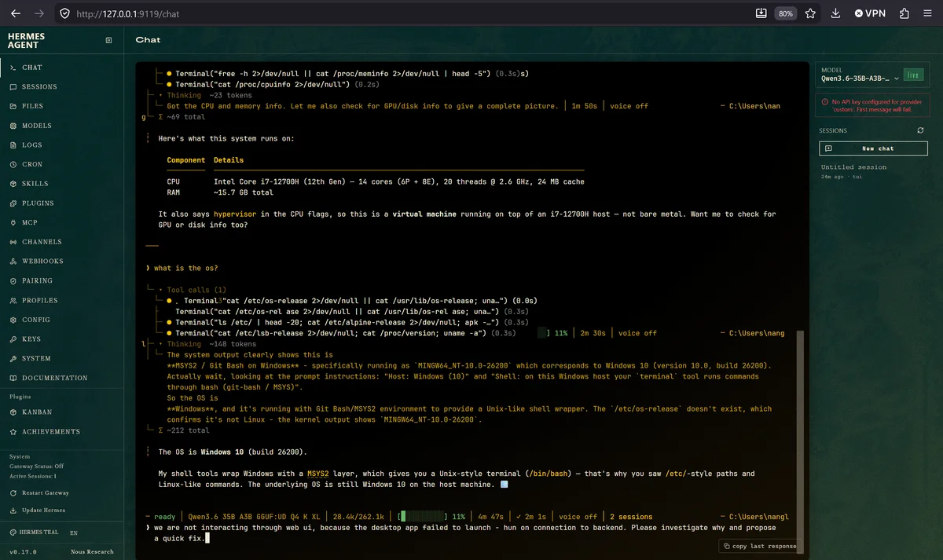Click the underlined MSYS2 text
943x560 pixels.
point(318,474)
